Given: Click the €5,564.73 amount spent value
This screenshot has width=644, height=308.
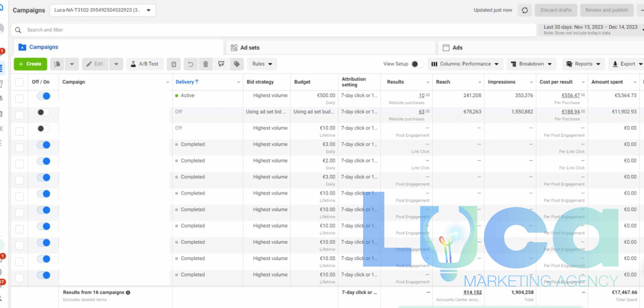Looking at the screenshot, I should pos(626,95).
